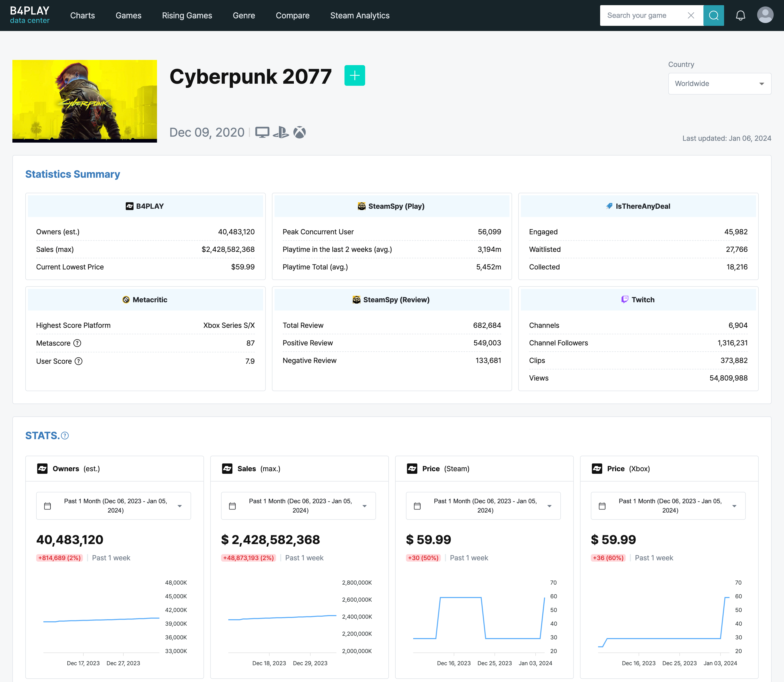Click the SteamSpy (Play) header icon
784x682 pixels.
(361, 206)
